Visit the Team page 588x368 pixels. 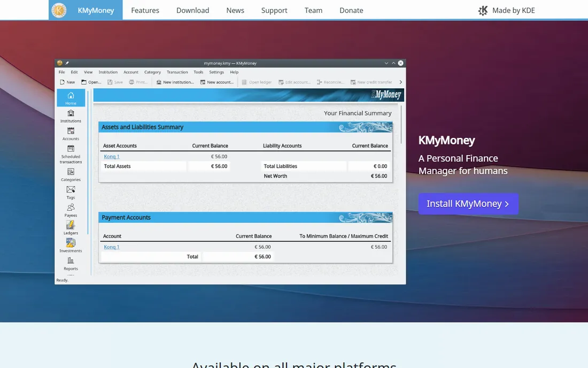(313, 11)
